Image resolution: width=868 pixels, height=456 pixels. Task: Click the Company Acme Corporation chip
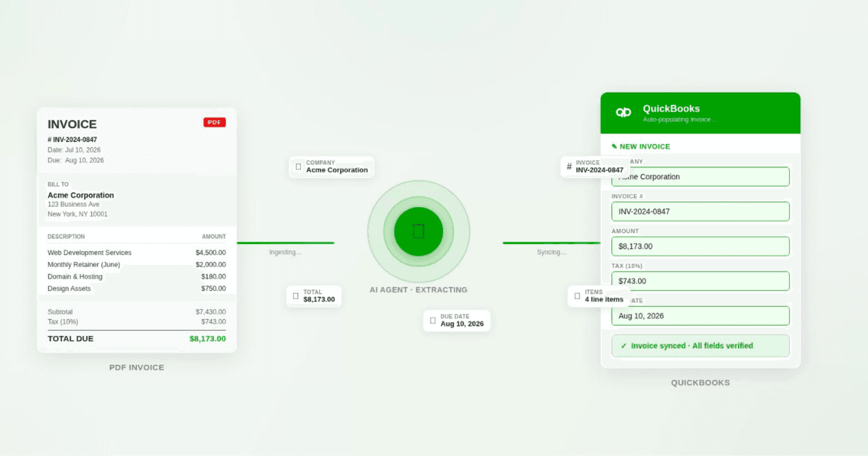tap(331, 166)
